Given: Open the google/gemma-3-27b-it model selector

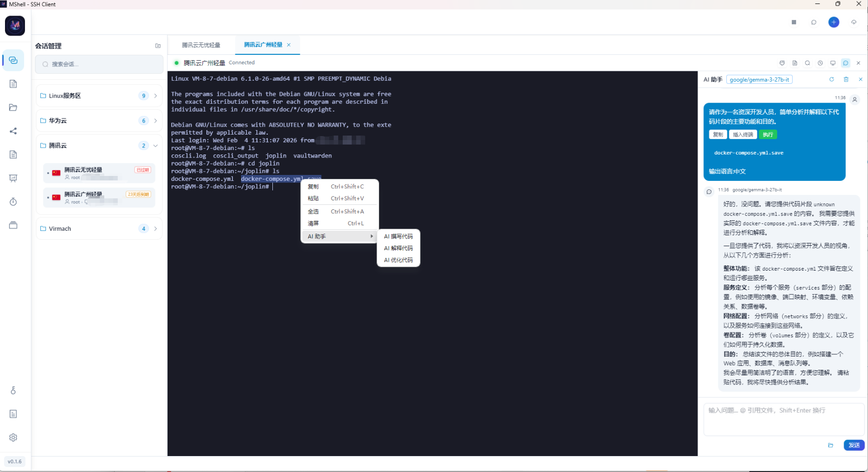Looking at the screenshot, I should (759, 80).
